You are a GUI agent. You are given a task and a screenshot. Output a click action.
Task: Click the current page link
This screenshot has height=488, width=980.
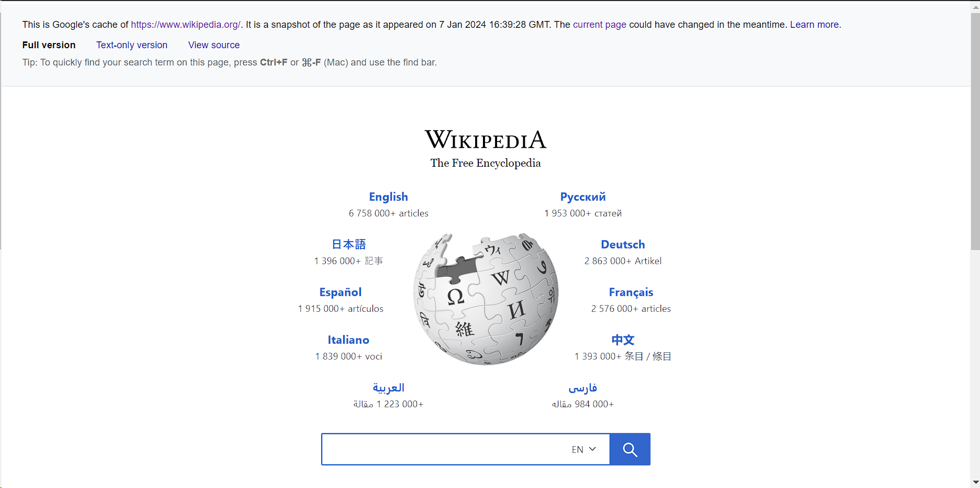pyautogui.click(x=599, y=25)
